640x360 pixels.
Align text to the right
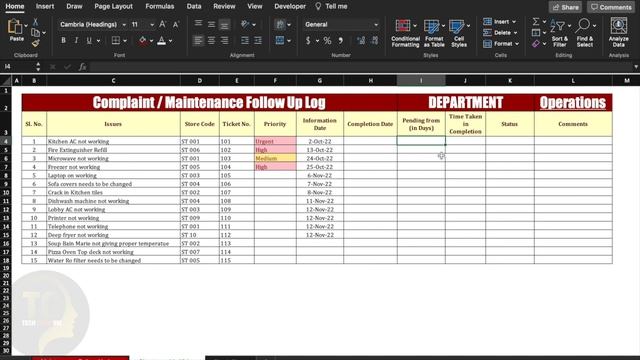tap(224, 40)
